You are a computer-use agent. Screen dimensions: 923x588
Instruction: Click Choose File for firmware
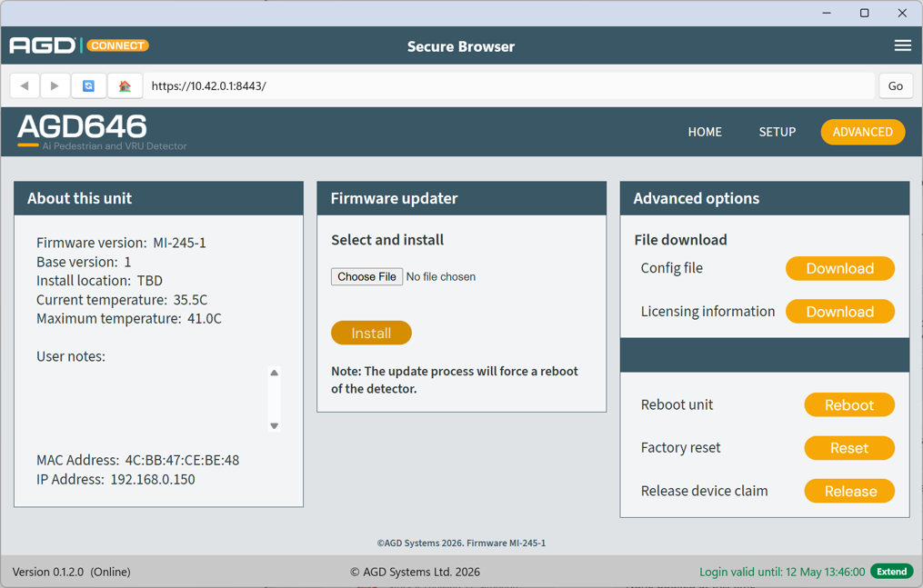tap(366, 276)
